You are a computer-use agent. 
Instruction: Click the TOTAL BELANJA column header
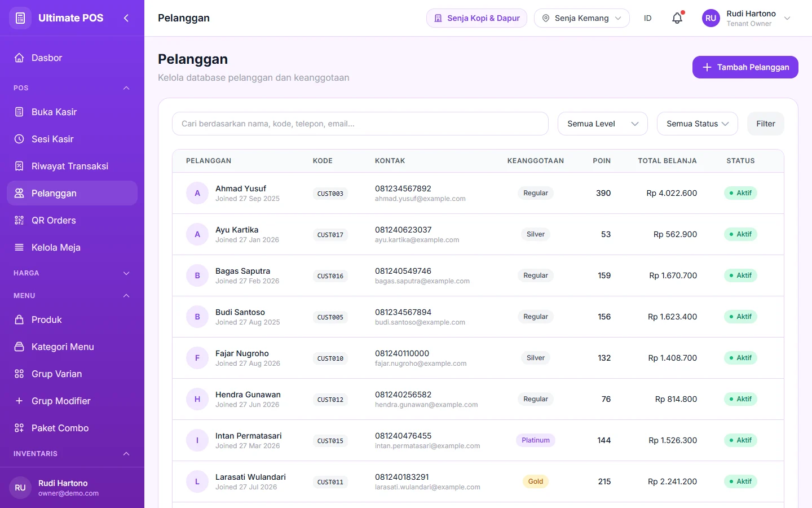tap(667, 161)
